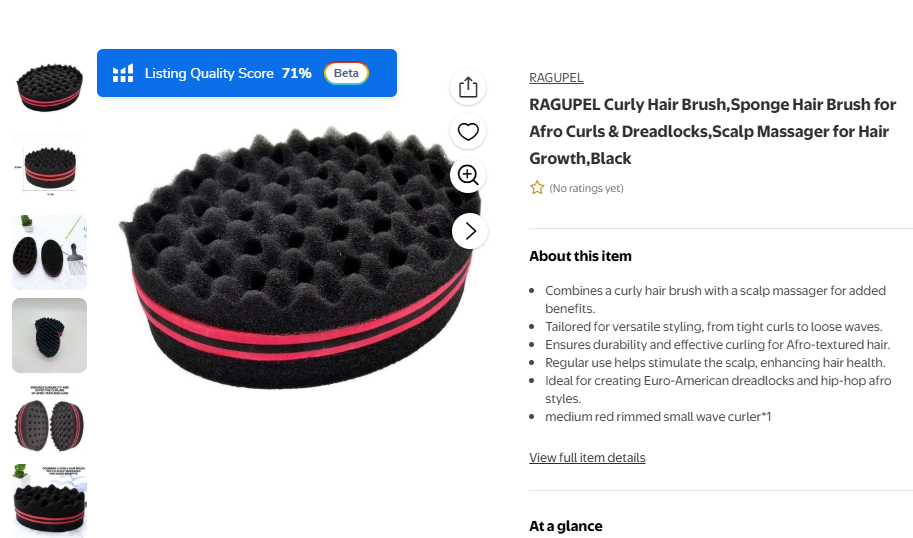Click the Listing Quality bar chart icon
The width and height of the screenshot is (913, 538).
(x=123, y=73)
